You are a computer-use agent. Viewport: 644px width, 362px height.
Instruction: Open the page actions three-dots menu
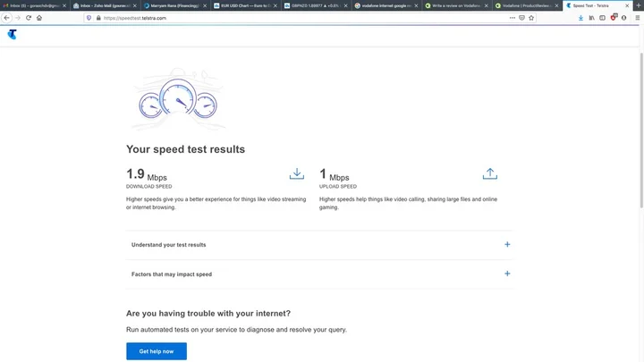[513, 18]
